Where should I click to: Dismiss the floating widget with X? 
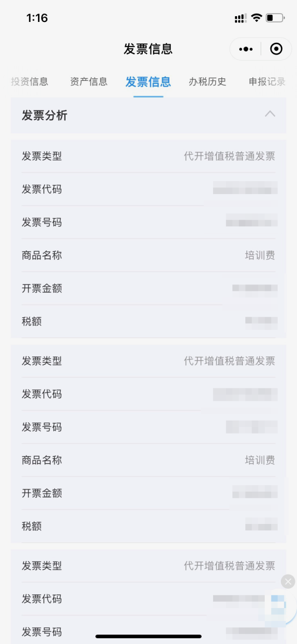(288, 581)
